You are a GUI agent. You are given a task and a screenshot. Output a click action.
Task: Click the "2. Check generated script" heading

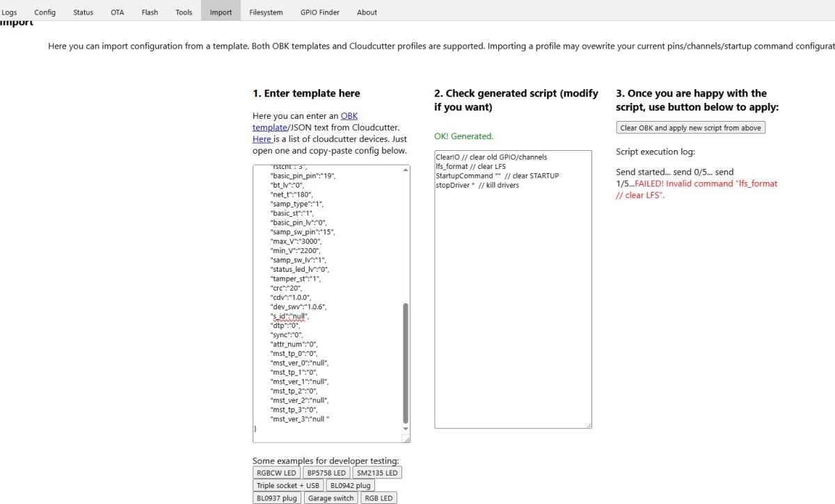[516, 100]
